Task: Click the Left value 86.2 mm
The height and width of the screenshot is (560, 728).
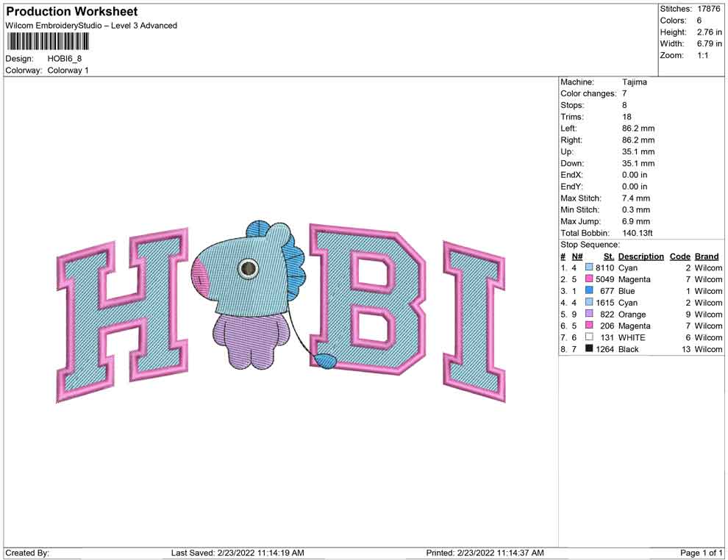Action: [638, 129]
